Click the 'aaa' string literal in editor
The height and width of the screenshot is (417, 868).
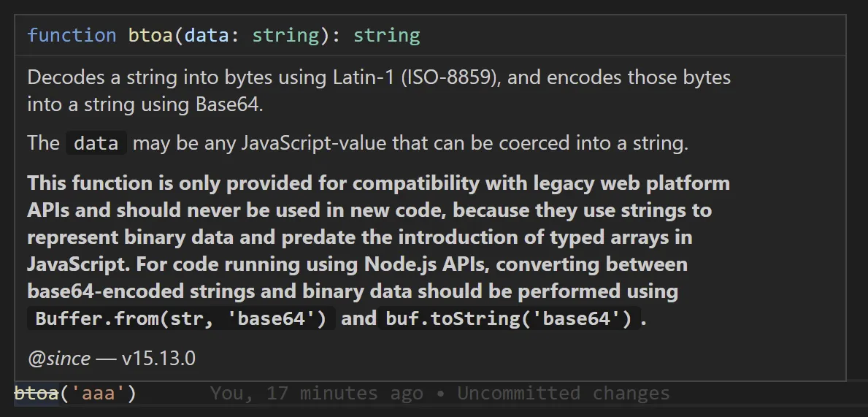point(99,394)
